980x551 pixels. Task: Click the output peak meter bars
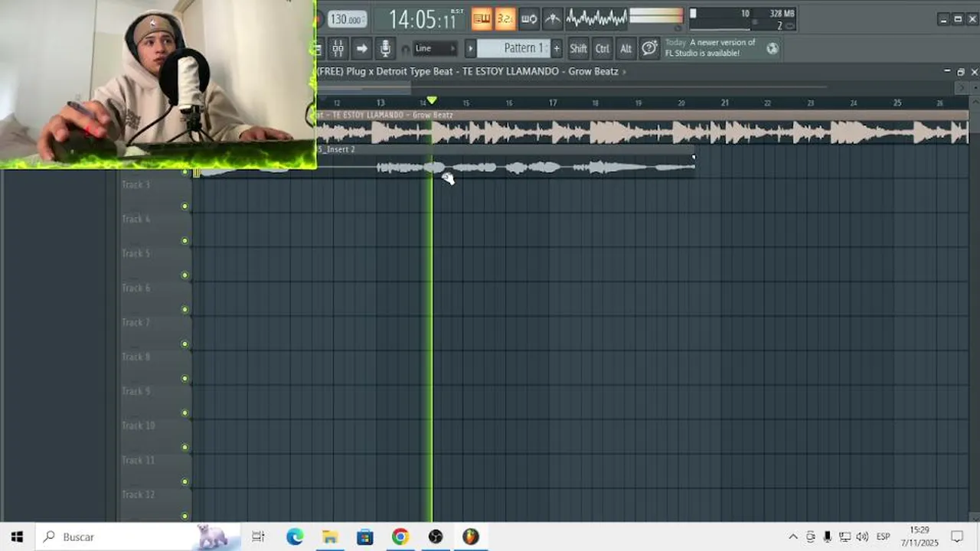click(x=655, y=16)
